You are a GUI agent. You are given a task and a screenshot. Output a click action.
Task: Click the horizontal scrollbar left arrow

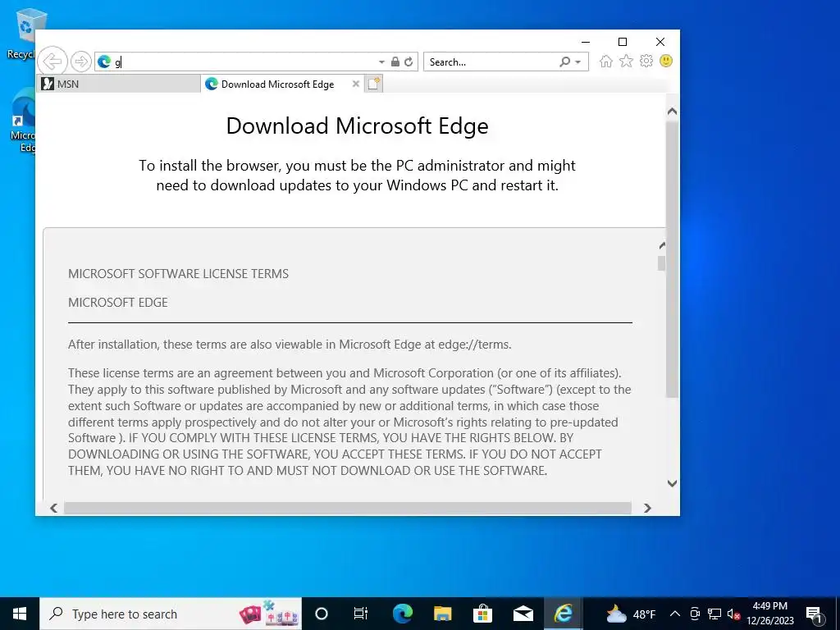53,508
